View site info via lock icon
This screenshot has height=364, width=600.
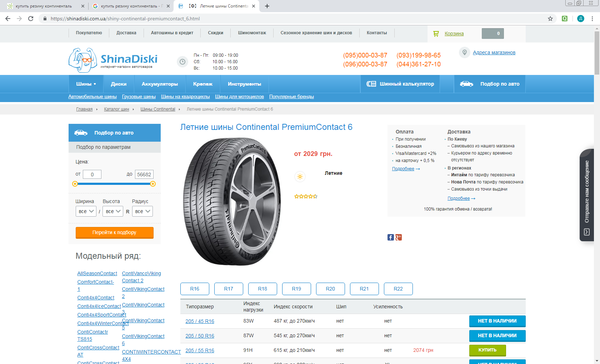coord(45,19)
